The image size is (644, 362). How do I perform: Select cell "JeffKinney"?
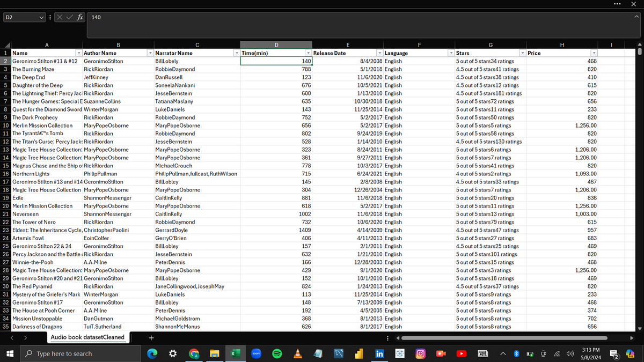tap(118, 77)
